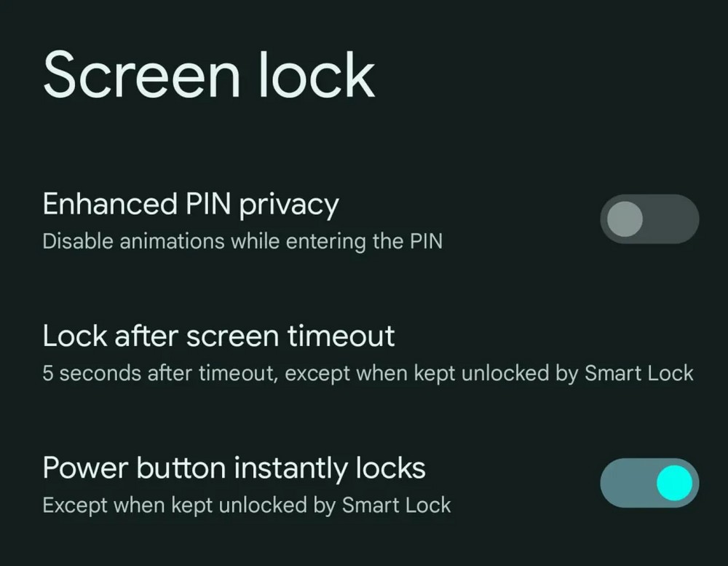This screenshot has width=728, height=566.
Task: Enable the Enhanced PIN privacy switch
Action: [x=649, y=219]
